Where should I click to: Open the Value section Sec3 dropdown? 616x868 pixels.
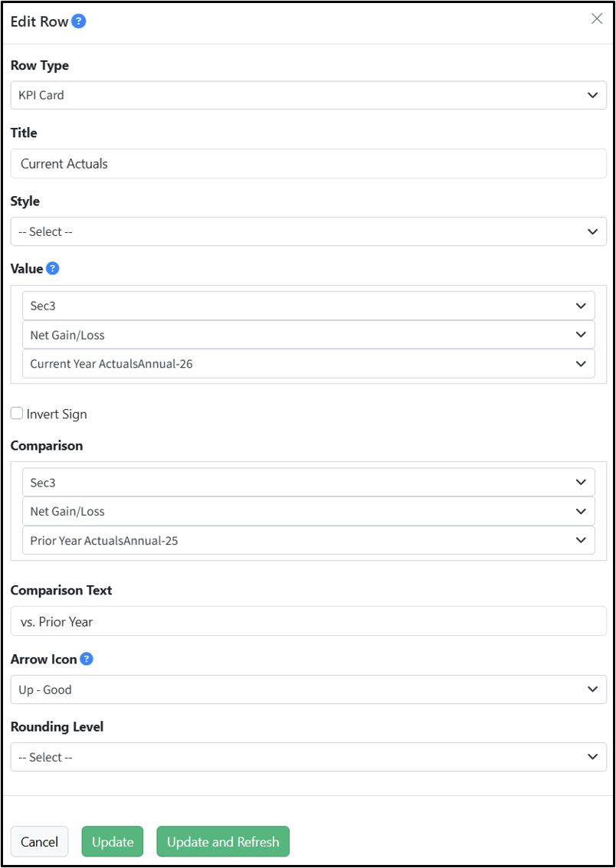(x=308, y=306)
